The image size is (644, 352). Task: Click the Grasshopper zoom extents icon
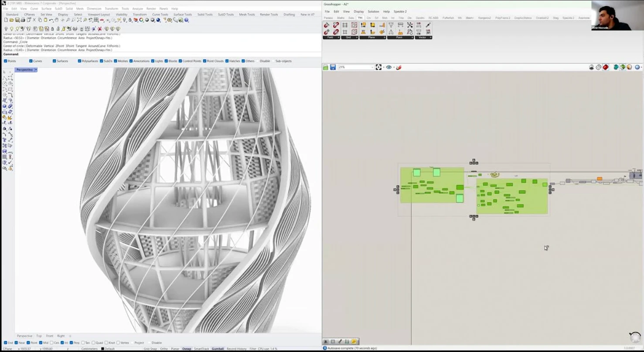(x=378, y=67)
